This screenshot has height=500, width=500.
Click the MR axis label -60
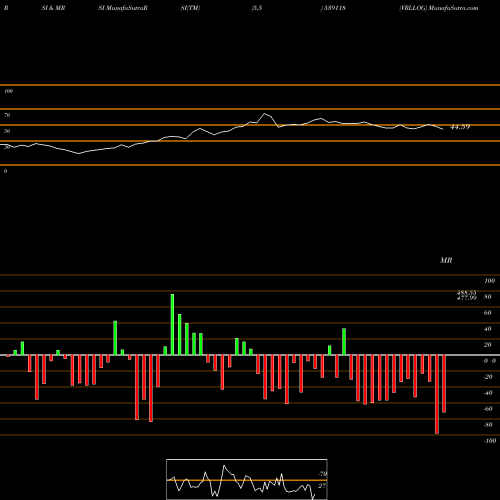(x=488, y=409)
